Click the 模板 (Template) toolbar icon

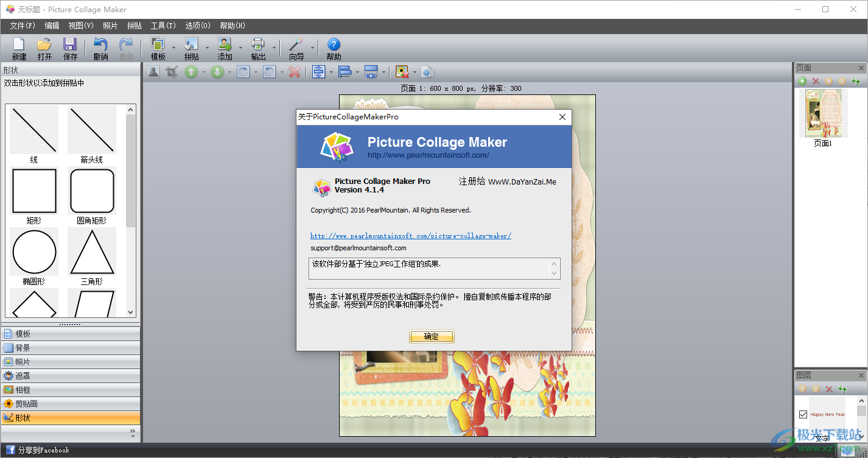158,44
